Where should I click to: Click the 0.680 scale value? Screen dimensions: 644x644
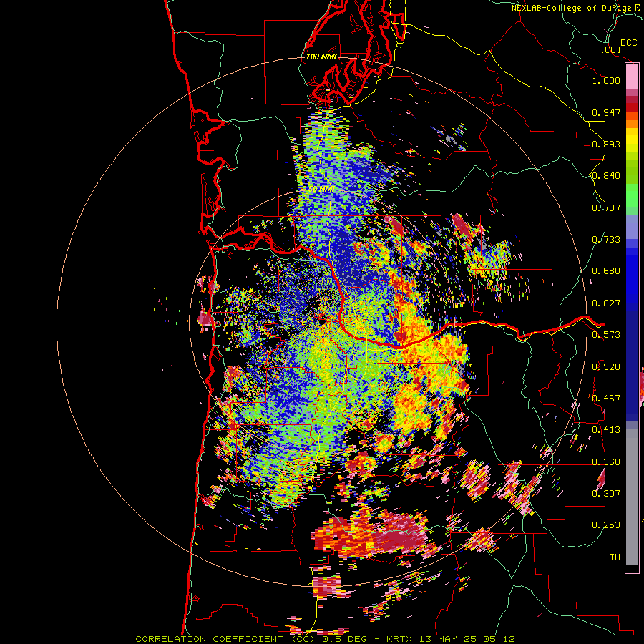click(x=606, y=271)
